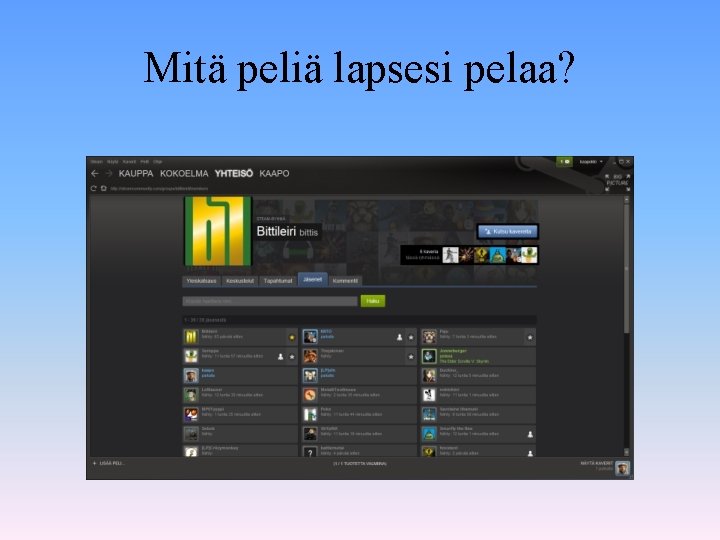Open the cactus friend avatar in group header
The height and width of the screenshot is (540, 720).
pyautogui.click(x=529, y=255)
